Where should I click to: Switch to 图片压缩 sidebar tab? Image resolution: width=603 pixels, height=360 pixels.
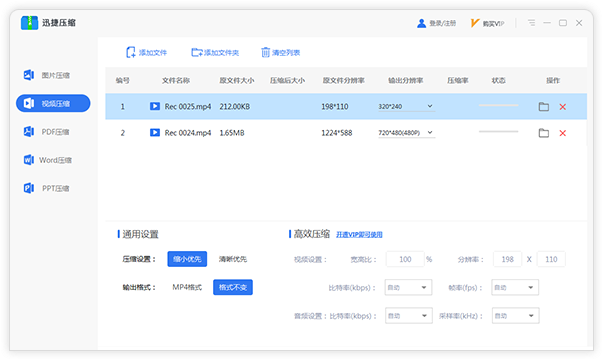(x=53, y=75)
